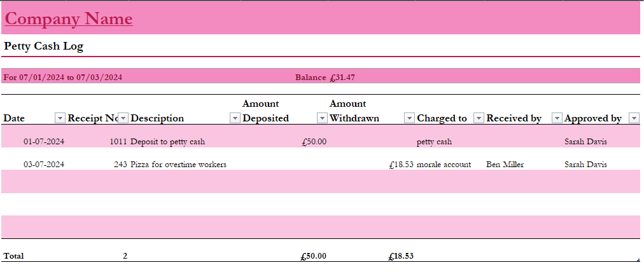Click the balance value £31.47

point(342,78)
